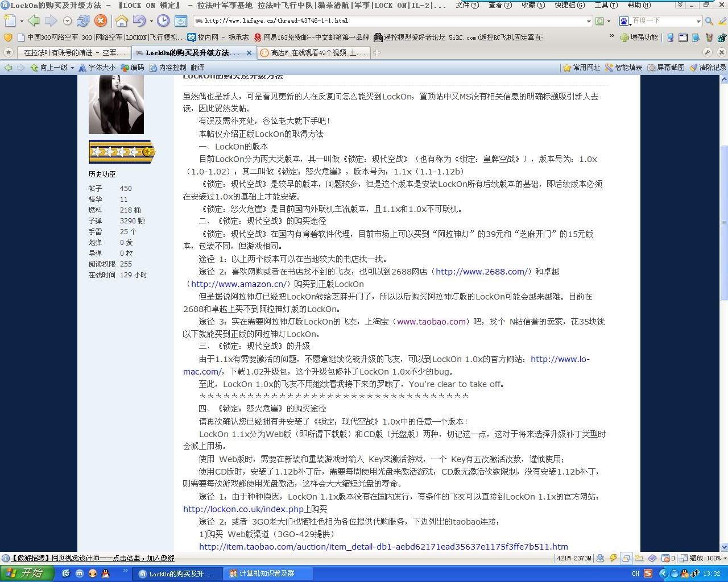The width and height of the screenshot is (728, 582).
Task: Refresh the page with the reload icon
Action: click(x=83, y=21)
